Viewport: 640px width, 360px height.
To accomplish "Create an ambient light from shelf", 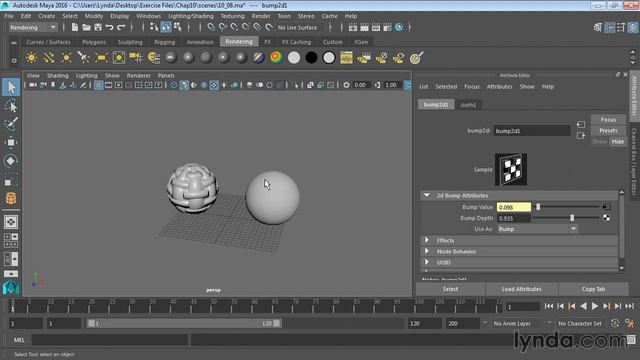I will coord(31,58).
